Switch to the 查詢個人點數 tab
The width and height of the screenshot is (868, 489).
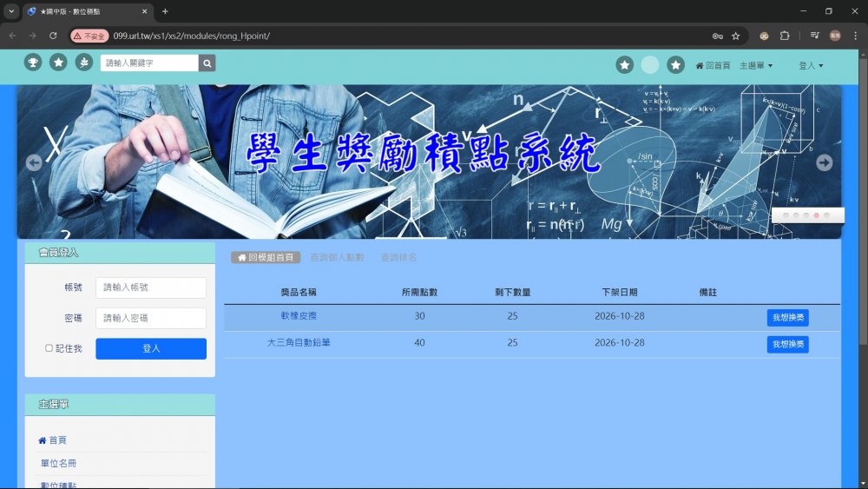pyautogui.click(x=337, y=258)
